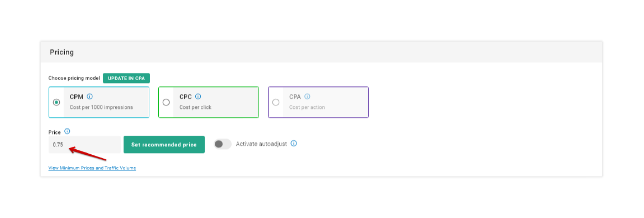
Task: Open the Price label info tooltip icon
Action: point(67,131)
